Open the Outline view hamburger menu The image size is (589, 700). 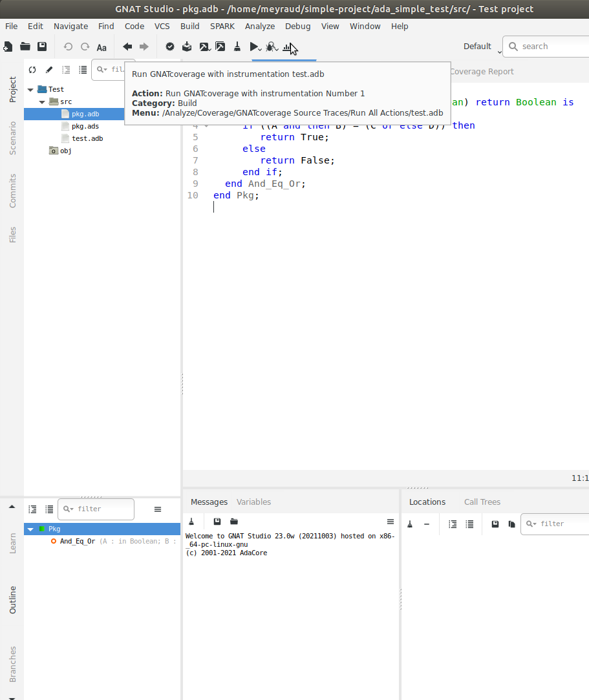tap(158, 509)
